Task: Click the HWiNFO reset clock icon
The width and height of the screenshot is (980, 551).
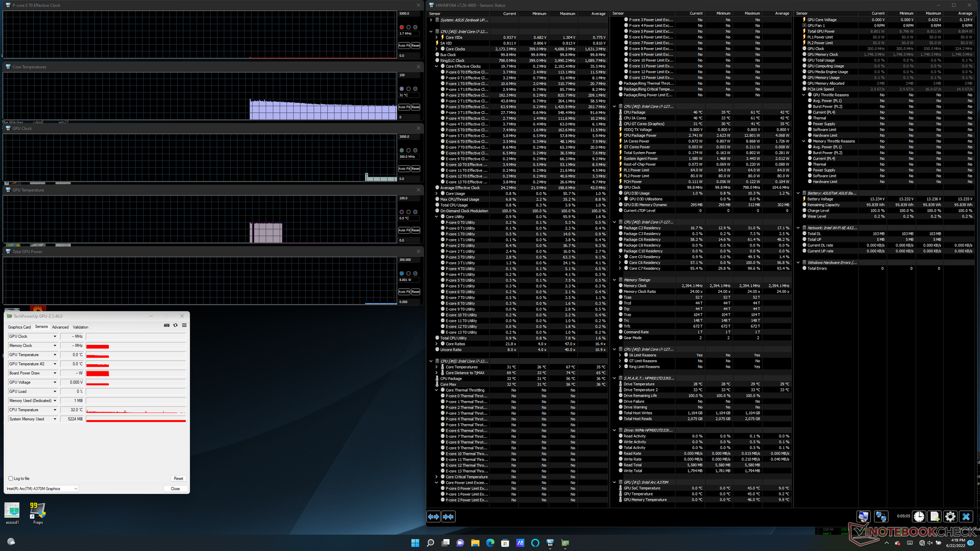Action: coord(919,516)
